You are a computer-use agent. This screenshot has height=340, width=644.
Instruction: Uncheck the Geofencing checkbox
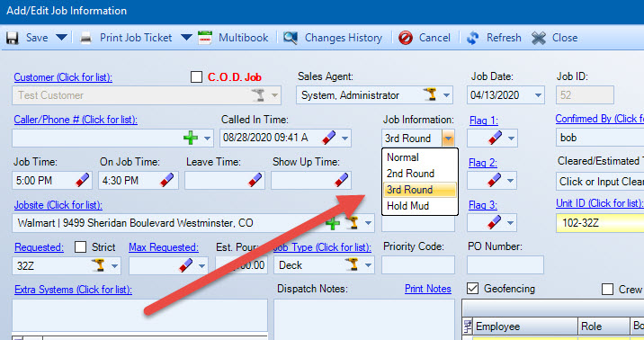point(473,289)
